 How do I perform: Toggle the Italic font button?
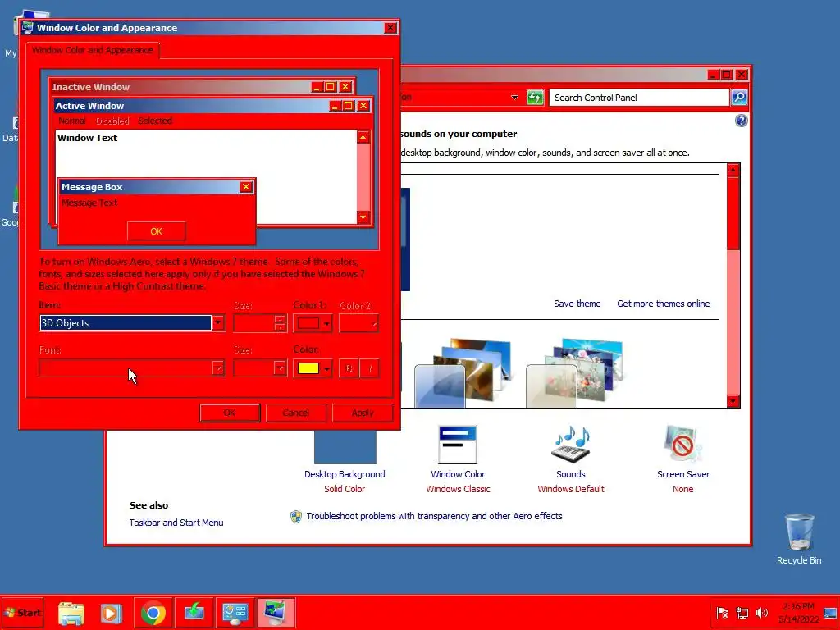[x=370, y=368]
